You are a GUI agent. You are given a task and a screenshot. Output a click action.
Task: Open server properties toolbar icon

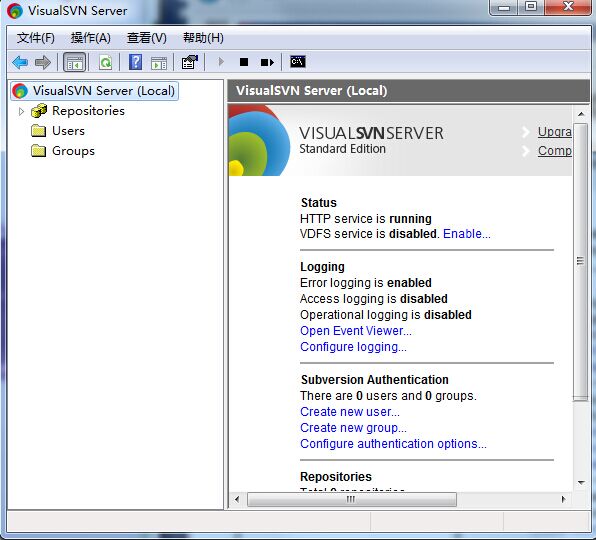tap(190, 62)
